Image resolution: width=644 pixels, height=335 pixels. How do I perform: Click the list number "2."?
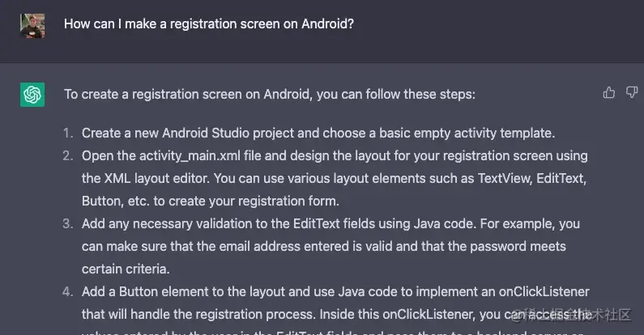click(x=68, y=156)
